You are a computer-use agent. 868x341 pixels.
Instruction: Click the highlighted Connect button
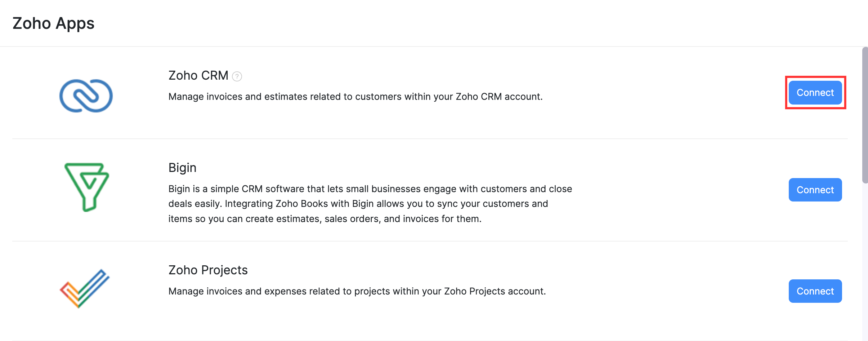tap(815, 93)
